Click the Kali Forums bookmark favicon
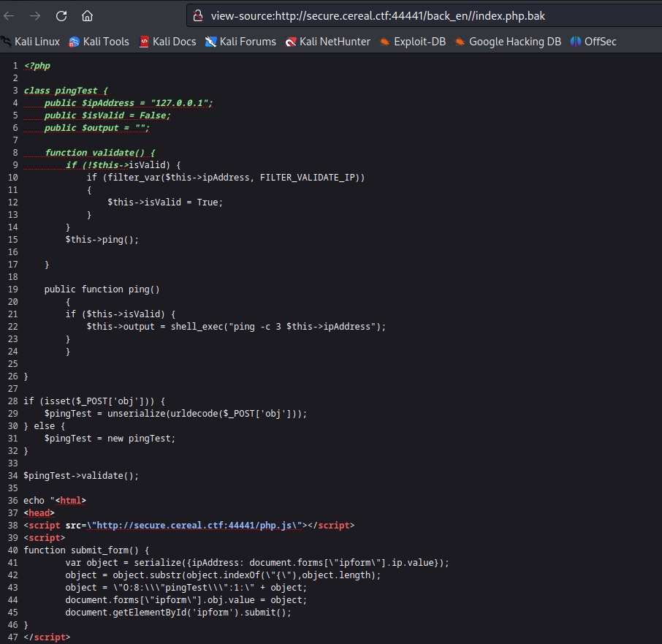This screenshot has width=662, height=644. click(x=210, y=42)
